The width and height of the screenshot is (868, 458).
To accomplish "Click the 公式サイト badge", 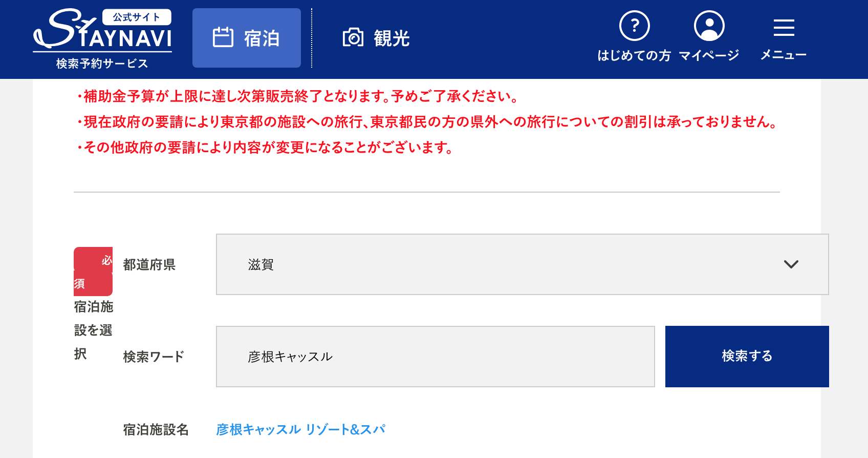I will (137, 17).
